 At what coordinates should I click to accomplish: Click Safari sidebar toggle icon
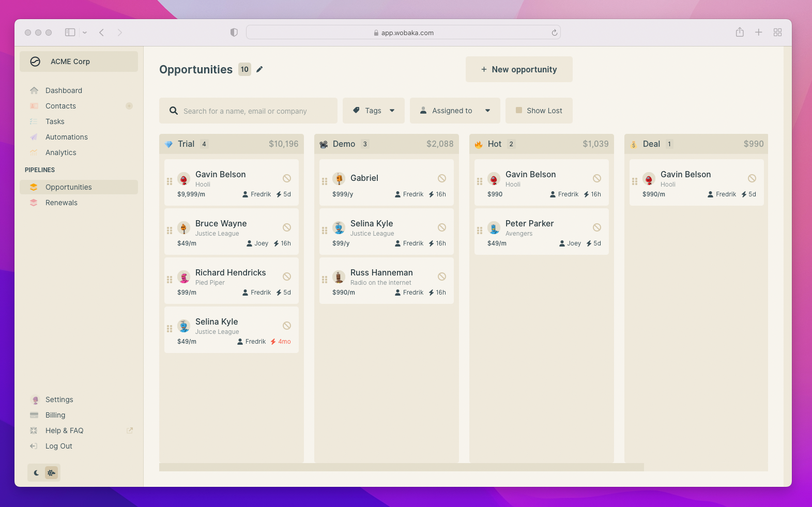tap(70, 33)
